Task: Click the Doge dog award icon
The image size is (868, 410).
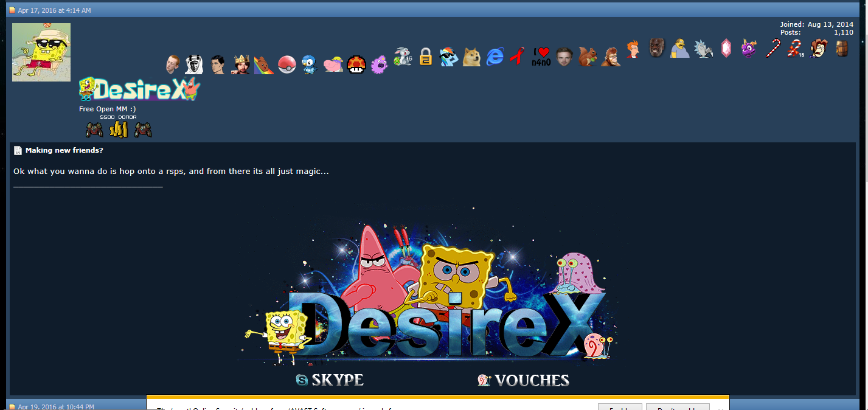Action: (472, 57)
